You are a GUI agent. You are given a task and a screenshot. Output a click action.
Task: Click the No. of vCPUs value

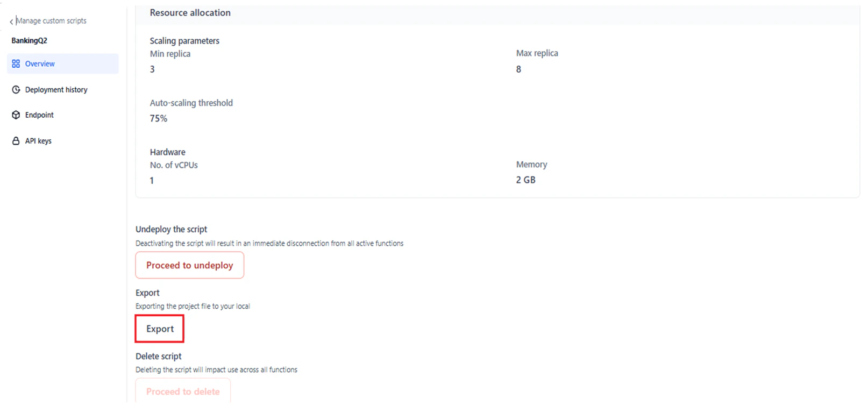pyautogui.click(x=152, y=181)
